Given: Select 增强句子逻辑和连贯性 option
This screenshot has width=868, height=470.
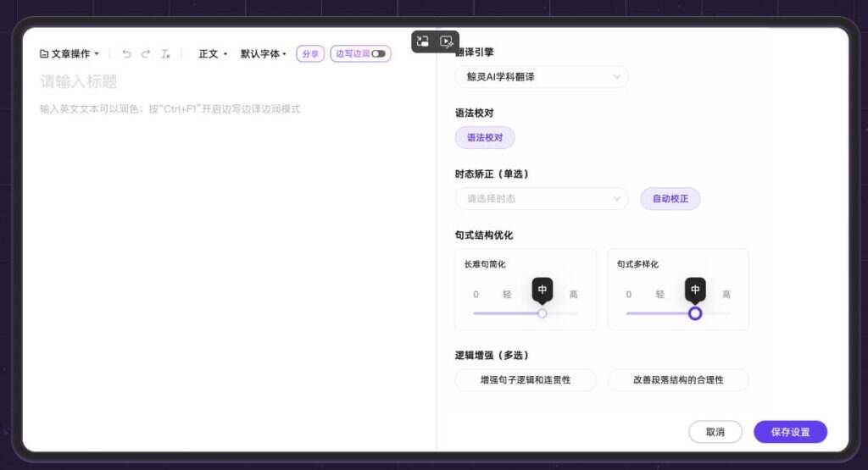Looking at the screenshot, I should (x=526, y=380).
